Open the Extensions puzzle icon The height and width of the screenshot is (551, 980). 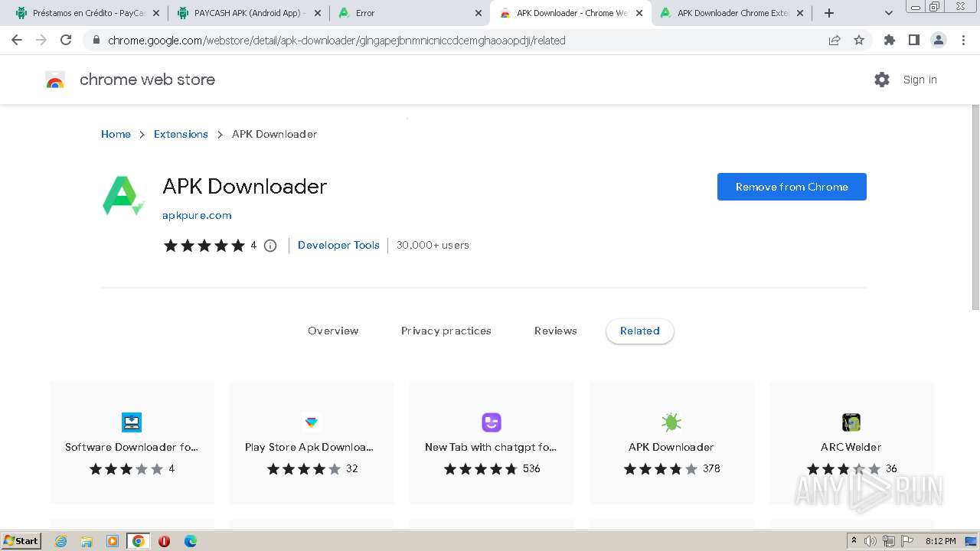click(890, 40)
